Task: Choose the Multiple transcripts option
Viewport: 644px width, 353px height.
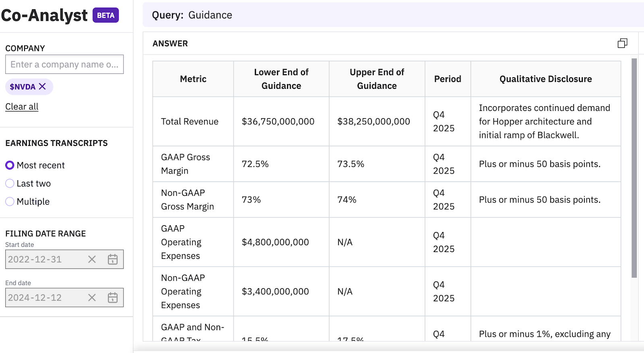Action: pyautogui.click(x=10, y=201)
